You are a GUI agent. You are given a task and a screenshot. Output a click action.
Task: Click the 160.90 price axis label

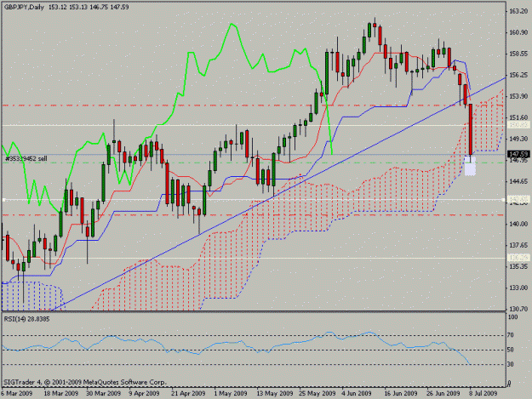518,32
